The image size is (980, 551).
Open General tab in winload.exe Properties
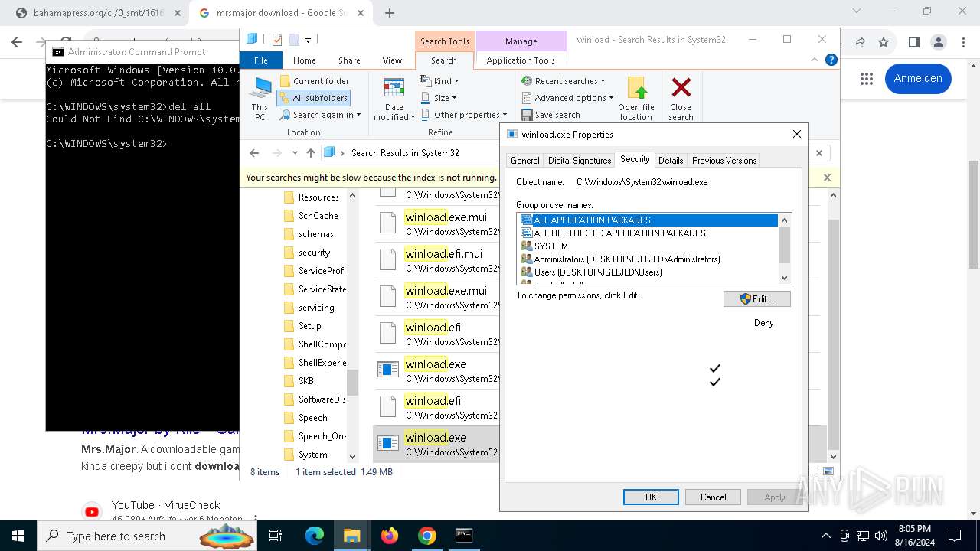[x=525, y=161]
